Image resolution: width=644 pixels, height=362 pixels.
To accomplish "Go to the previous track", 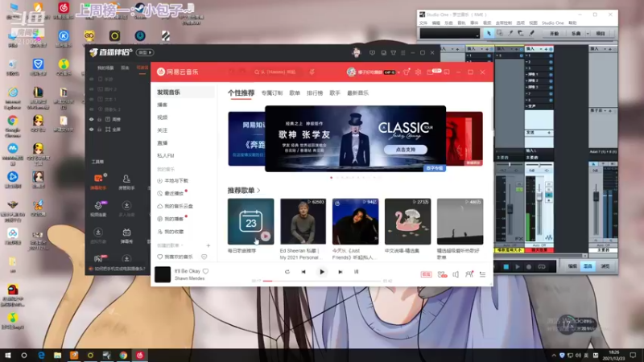I will click(x=303, y=272).
